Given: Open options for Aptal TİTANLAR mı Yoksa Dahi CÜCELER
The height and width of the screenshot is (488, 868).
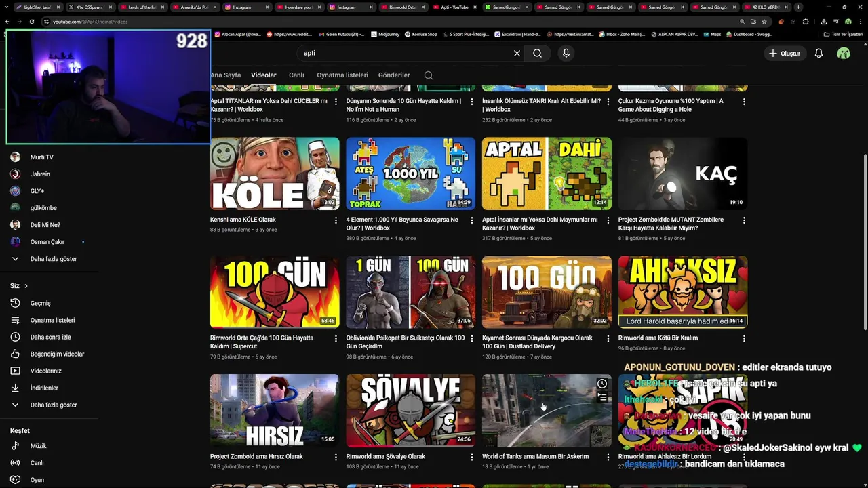Looking at the screenshot, I should tap(336, 102).
